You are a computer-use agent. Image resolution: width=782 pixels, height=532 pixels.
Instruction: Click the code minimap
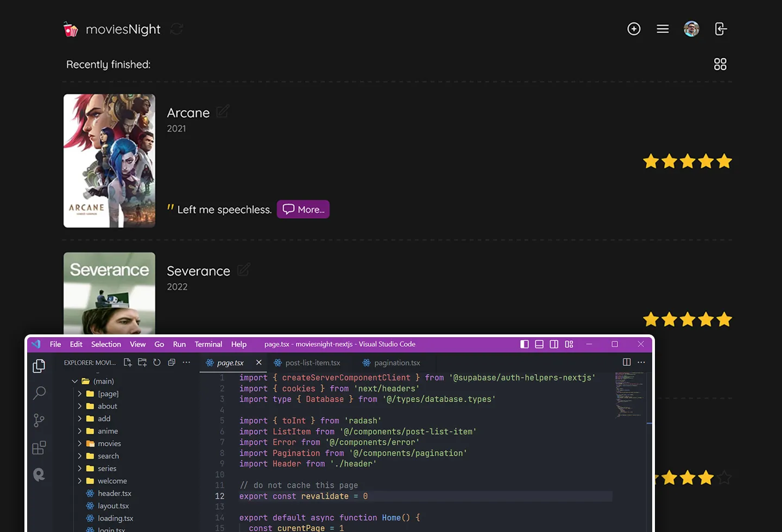tap(629, 395)
